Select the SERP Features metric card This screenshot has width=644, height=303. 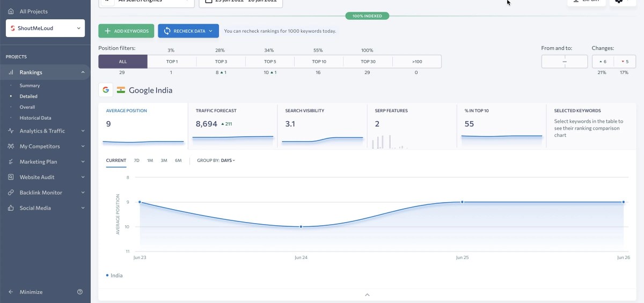pos(412,126)
